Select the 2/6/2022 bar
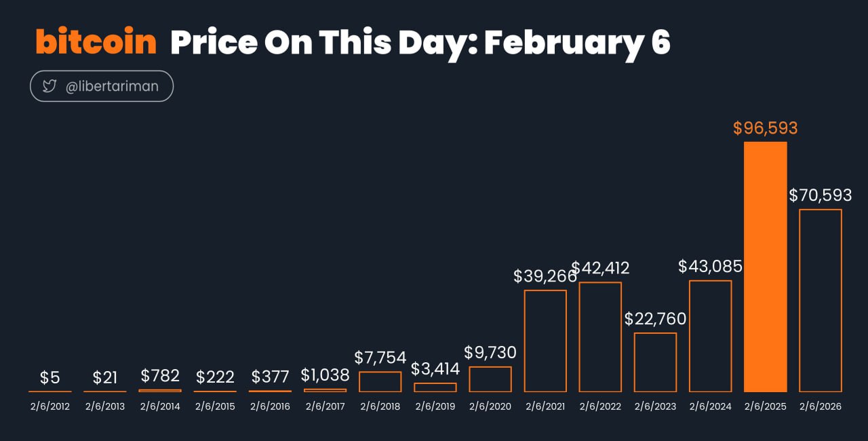Viewport: 868px width, 441px height. tap(600, 337)
